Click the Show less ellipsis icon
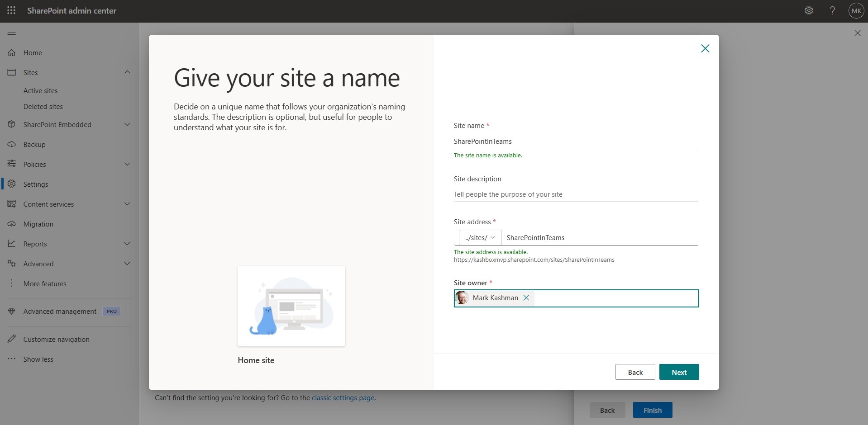The image size is (868, 425). tap(12, 359)
